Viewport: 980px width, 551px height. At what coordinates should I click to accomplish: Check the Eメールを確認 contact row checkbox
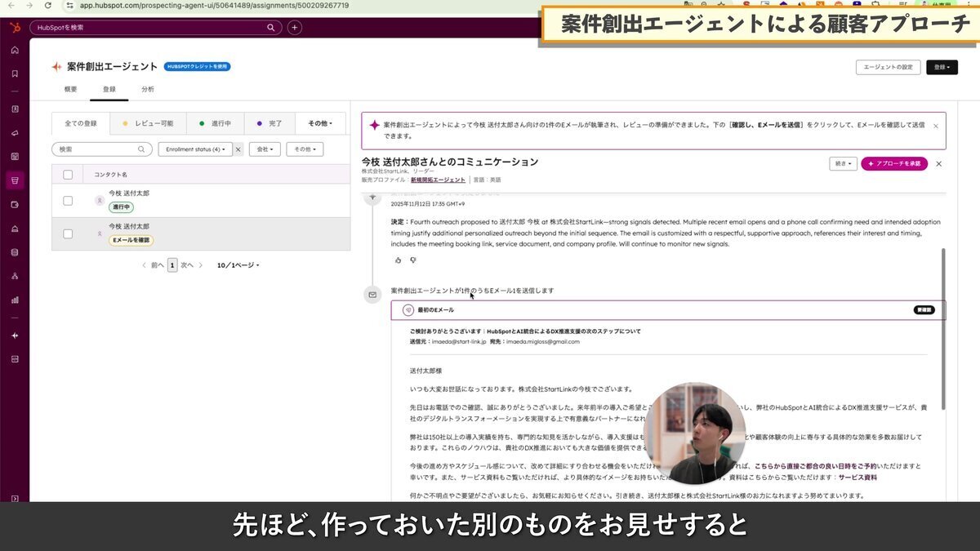pos(68,233)
